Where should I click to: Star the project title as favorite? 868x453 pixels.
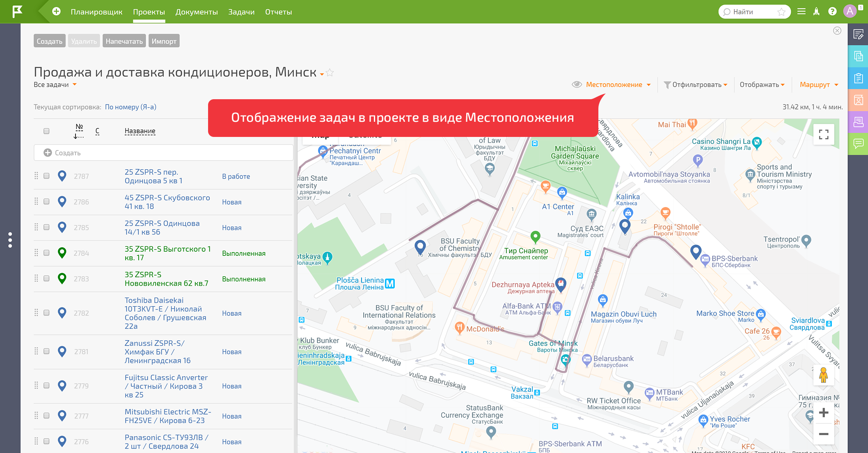330,73
